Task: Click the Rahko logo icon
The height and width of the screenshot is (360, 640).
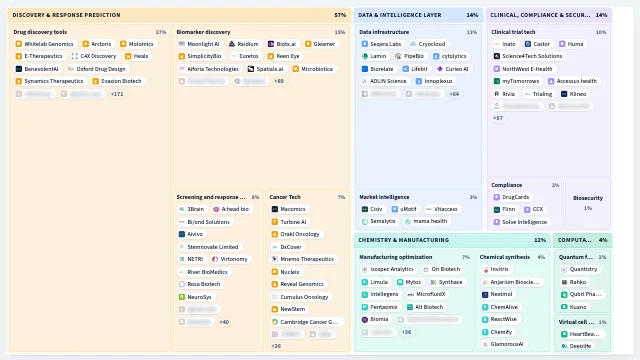Action: [564, 282]
